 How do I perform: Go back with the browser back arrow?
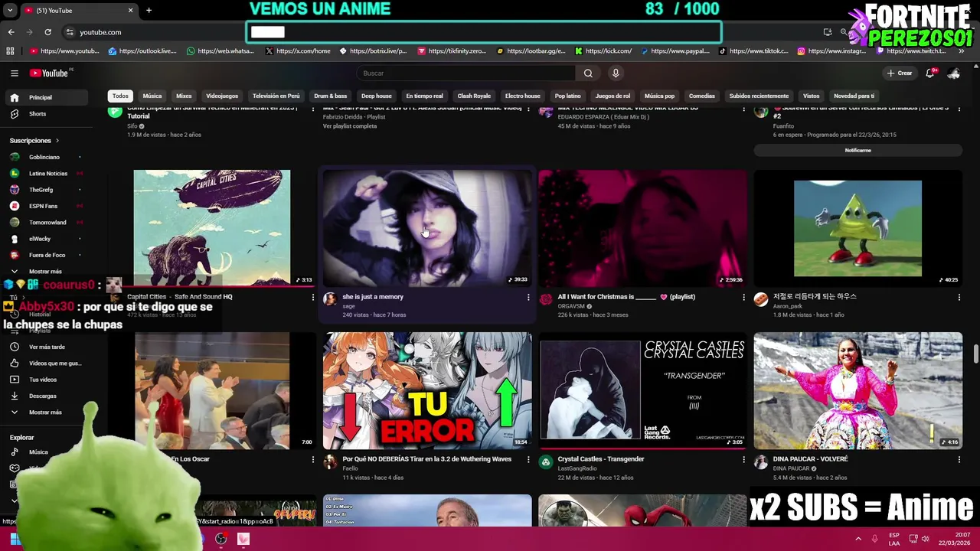coord(11,32)
